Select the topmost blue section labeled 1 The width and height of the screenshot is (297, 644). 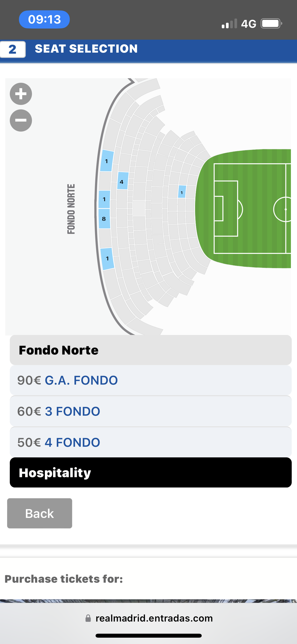coord(107,161)
